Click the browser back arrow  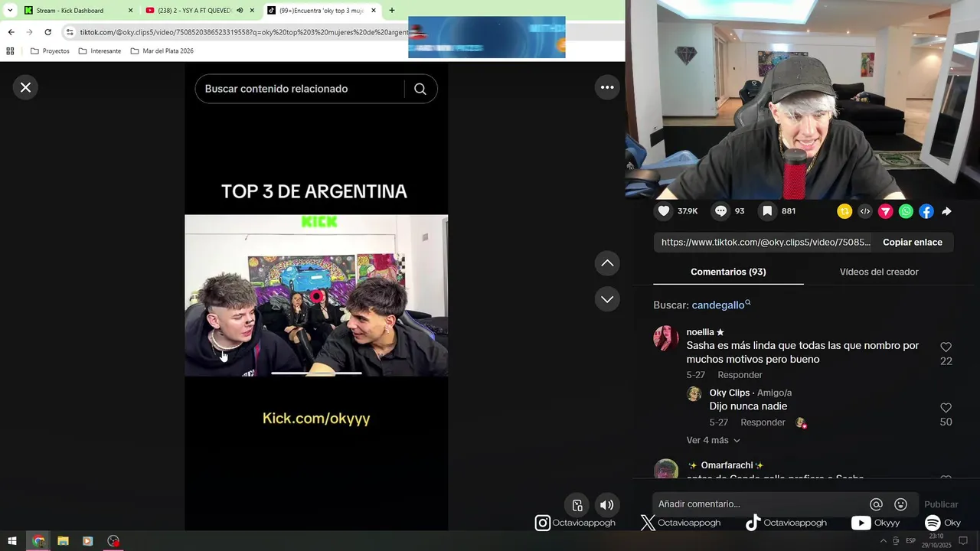(x=11, y=32)
